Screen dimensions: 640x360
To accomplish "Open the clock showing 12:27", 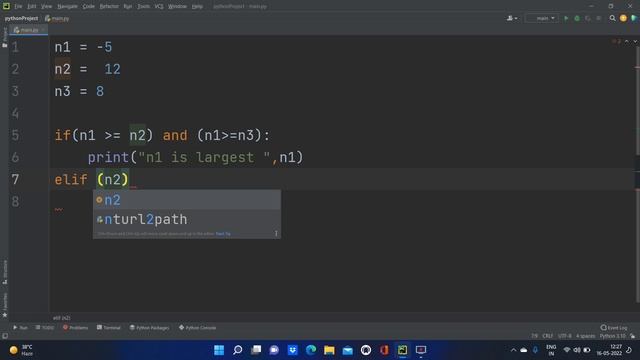I will coord(609,350).
